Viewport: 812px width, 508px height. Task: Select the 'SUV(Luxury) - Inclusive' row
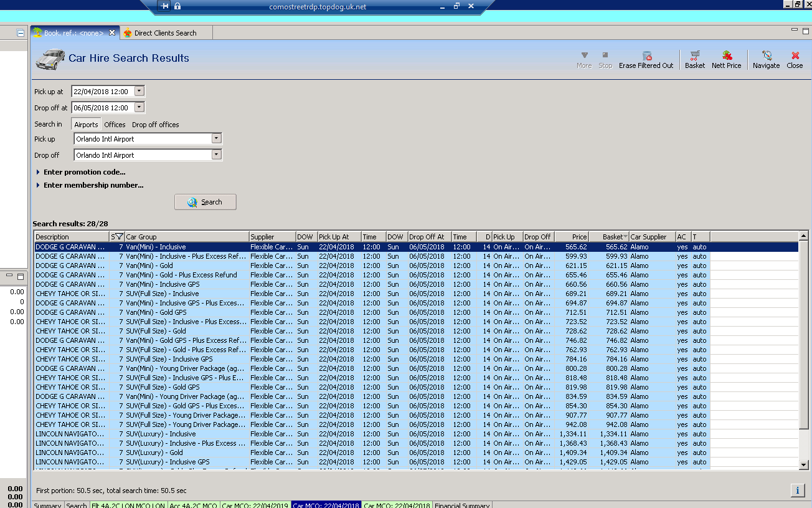pos(416,434)
